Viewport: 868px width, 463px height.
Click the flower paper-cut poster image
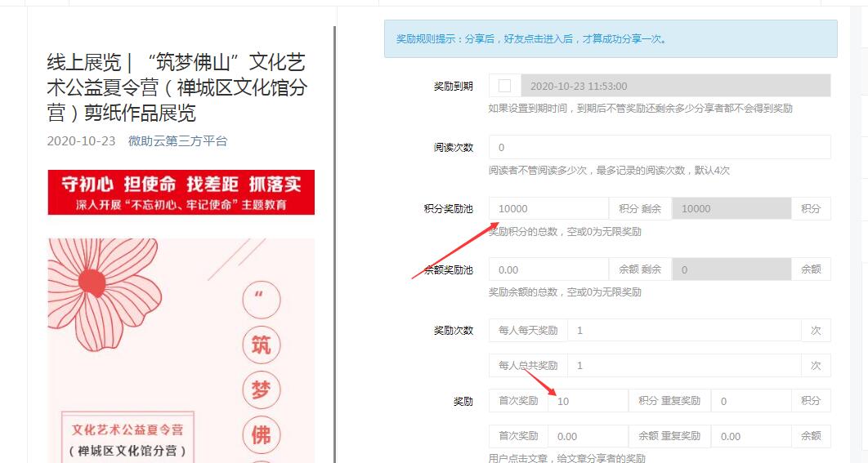pos(181,350)
